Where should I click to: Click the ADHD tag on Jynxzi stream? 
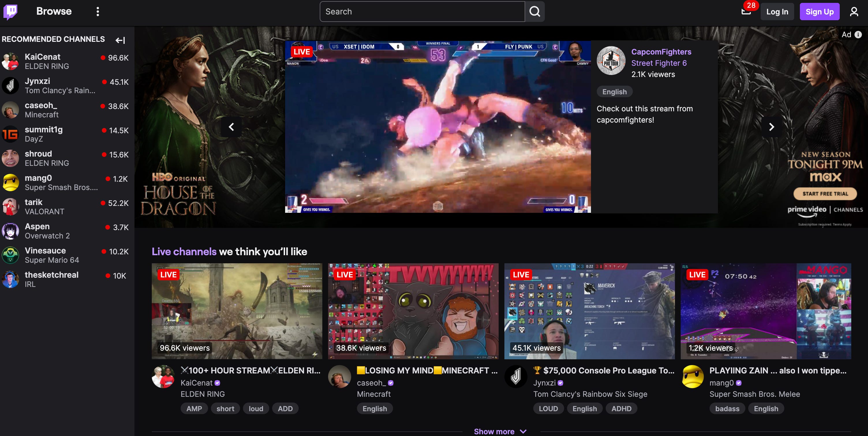click(621, 408)
